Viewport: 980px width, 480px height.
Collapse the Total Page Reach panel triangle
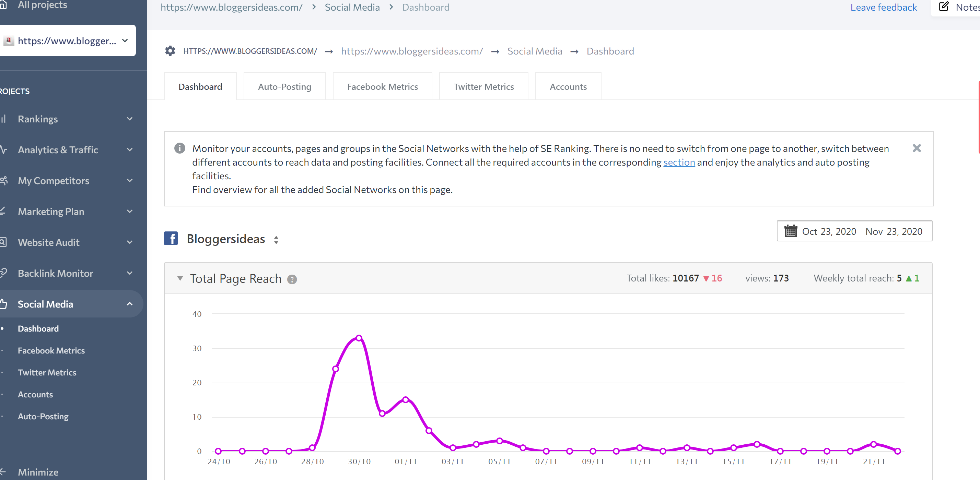click(180, 278)
